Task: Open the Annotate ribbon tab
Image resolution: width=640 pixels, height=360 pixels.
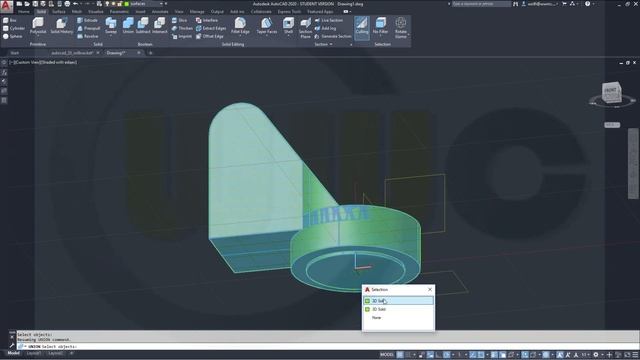Action: [160, 11]
